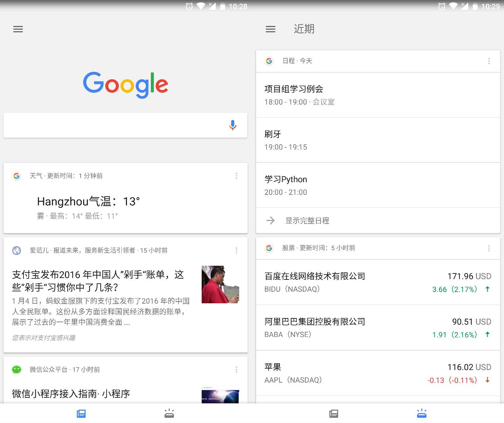
Task: Click the Wi-Fi icon in right status bar
Action: [453, 6]
